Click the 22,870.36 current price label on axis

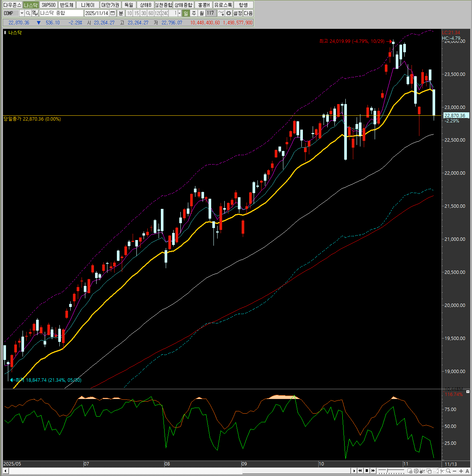[456, 116]
